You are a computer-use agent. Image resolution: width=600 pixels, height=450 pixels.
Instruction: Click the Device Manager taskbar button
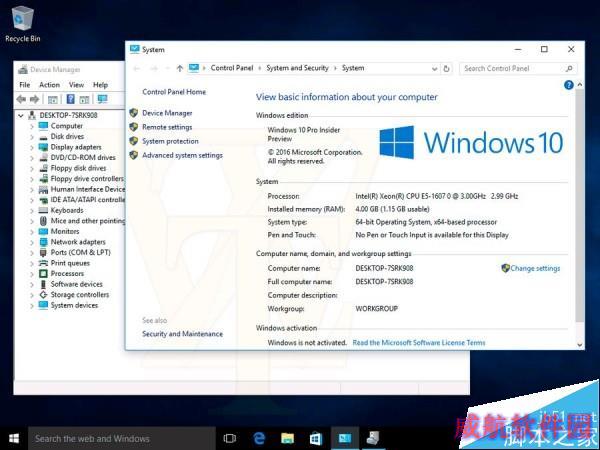click(373, 438)
